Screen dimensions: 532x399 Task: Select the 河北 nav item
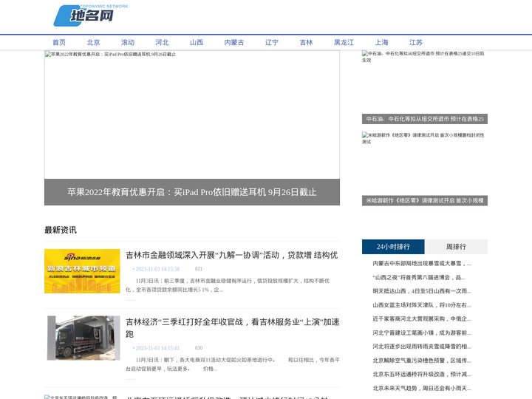[x=162, y=42]
